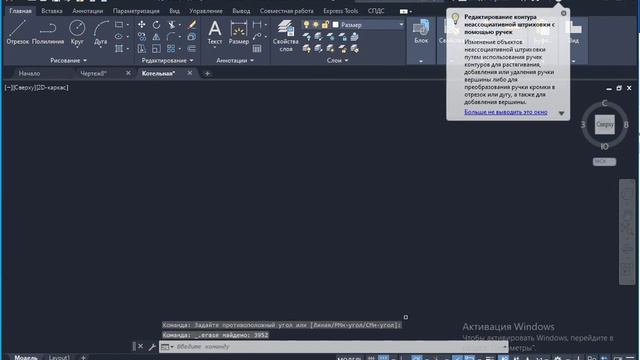Select the Отрезок (line) tool

18,32
